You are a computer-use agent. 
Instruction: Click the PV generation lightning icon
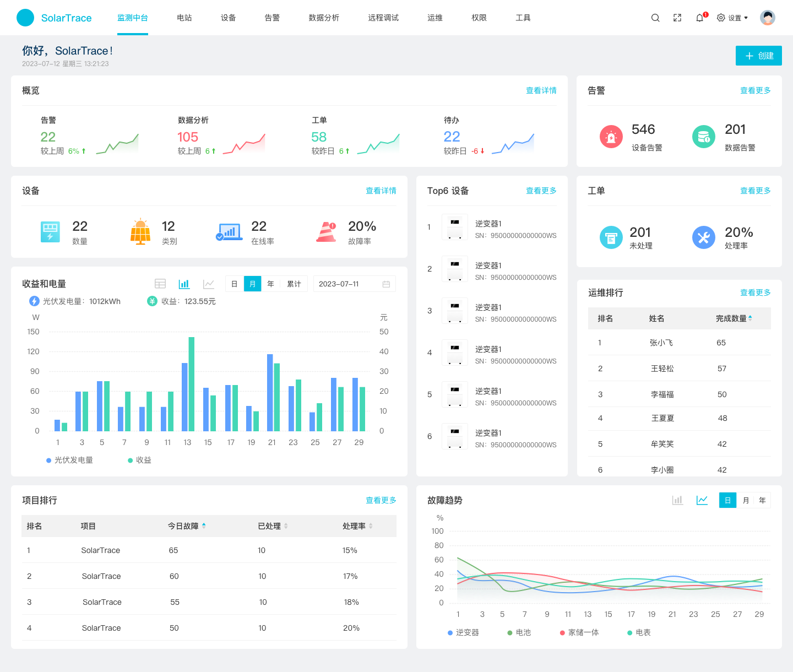pos(34,301)
